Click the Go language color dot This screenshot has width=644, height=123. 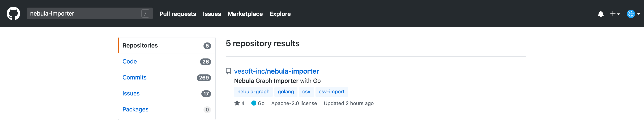pos(253,103)
